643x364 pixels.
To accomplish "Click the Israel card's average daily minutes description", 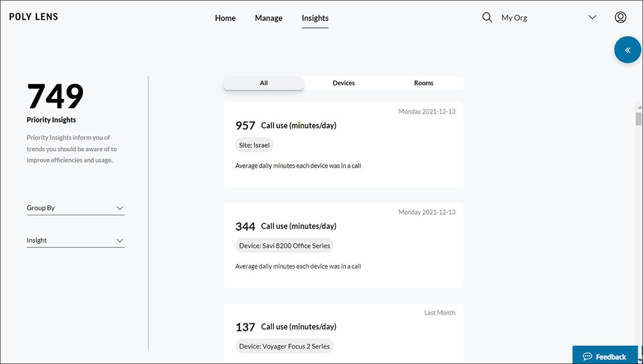I will pyautogui.click(x=298, y=166).
